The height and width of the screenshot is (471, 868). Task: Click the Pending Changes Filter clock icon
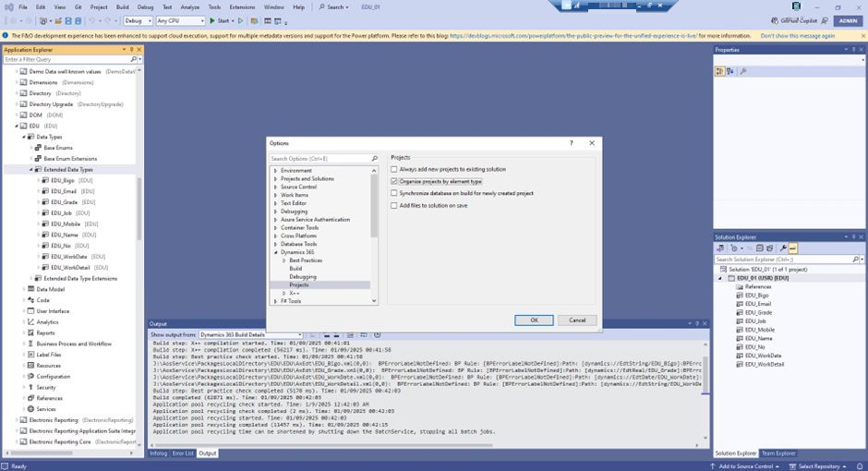(735, 248)
